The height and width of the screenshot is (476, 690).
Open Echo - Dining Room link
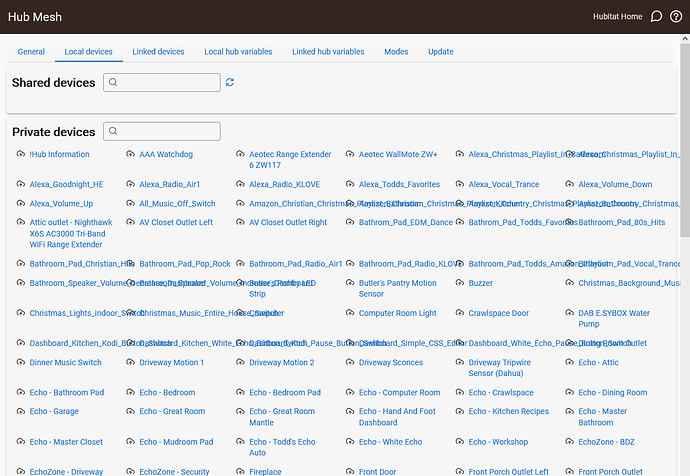tap(613, 392)
